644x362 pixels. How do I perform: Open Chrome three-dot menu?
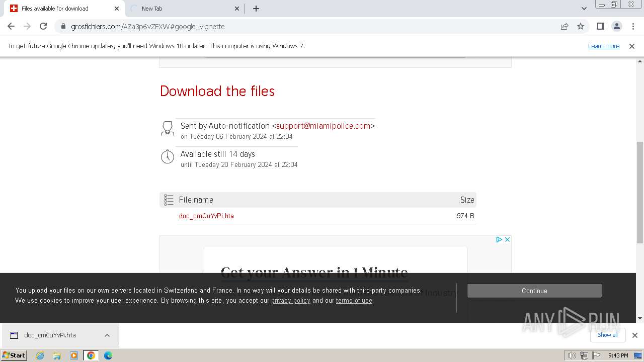[x=633, y=26]
